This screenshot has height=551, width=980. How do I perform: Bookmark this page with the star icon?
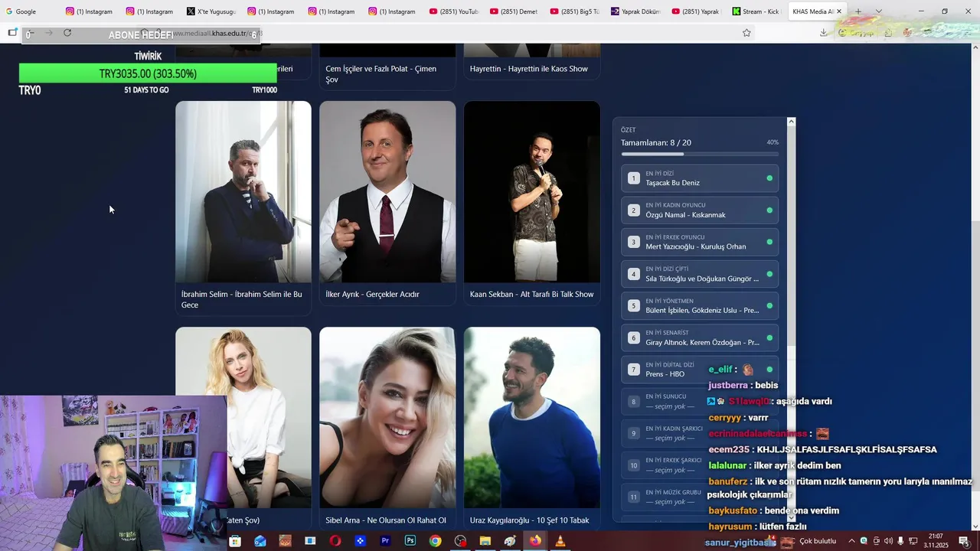tap(746, 33)
